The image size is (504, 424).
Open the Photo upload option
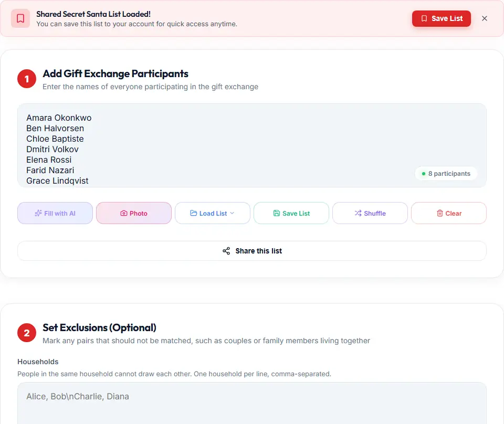click(134, 213)
